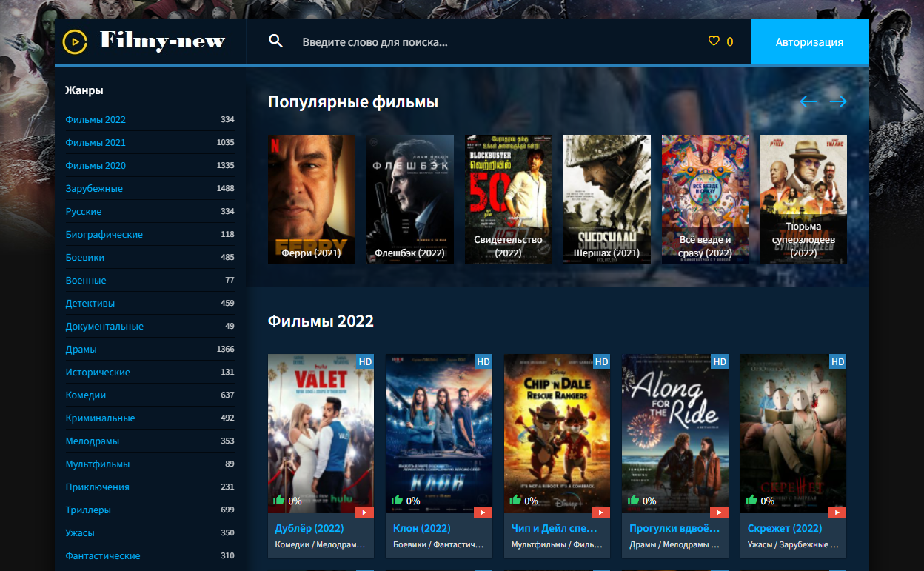Open Чип и Дейл title link
The image size is (924, 571).
tap(555, 528)
